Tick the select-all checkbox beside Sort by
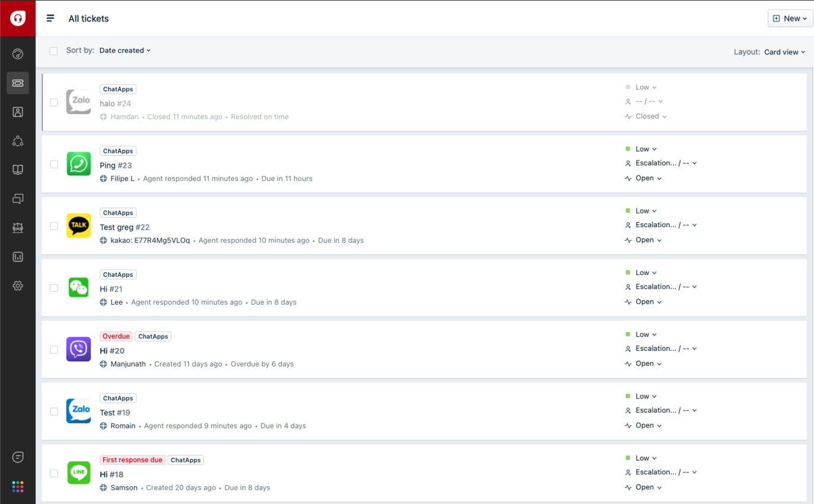 click(53, 51)
